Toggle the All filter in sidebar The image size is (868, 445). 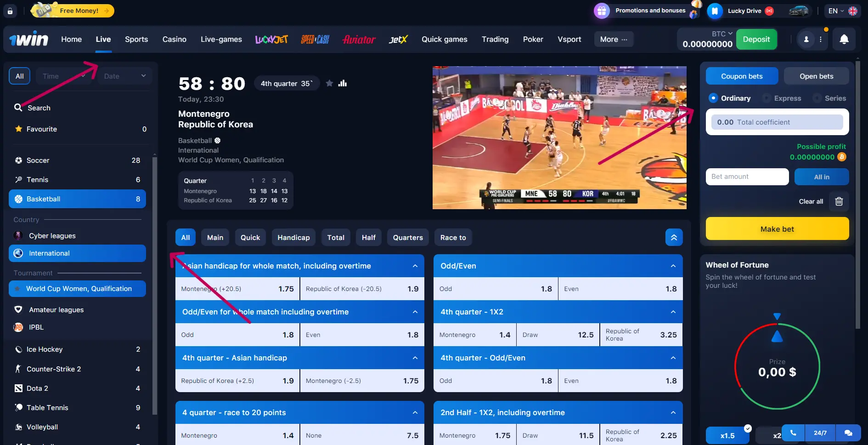[x=19, y=76]
